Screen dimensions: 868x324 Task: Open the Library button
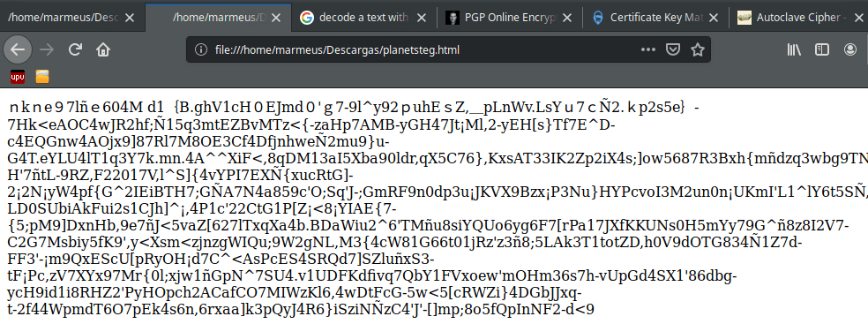pyautogui.click(x=795, y=49)
